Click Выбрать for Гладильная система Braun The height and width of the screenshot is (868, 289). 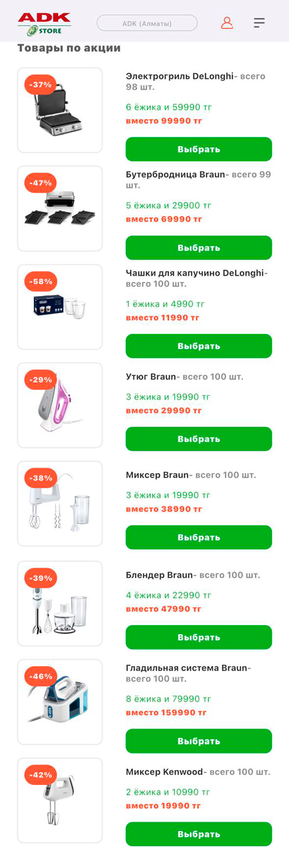[198, 741]
